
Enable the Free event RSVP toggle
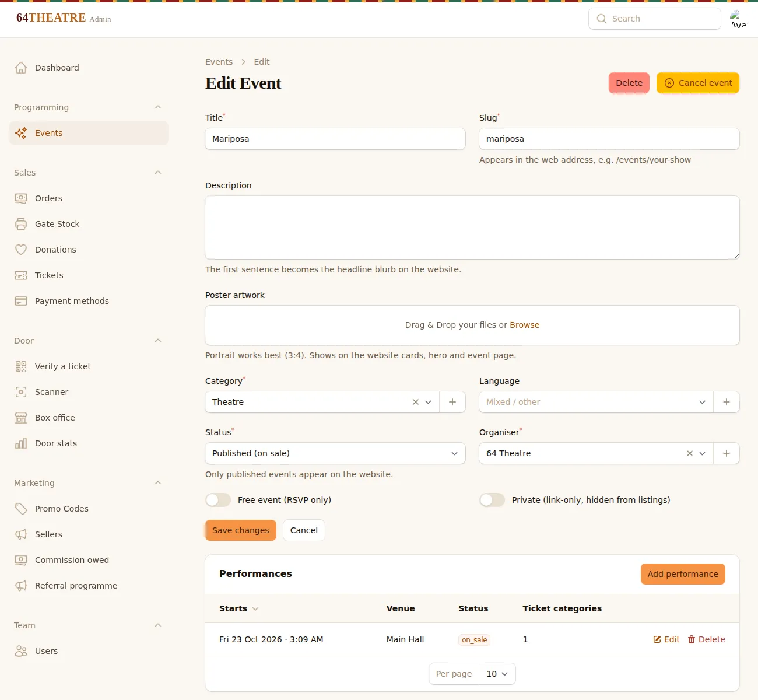pos(218,500)
